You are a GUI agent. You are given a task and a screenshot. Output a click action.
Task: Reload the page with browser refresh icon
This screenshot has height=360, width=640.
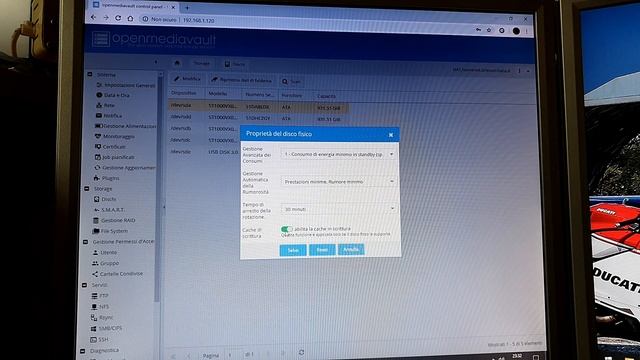118,18
